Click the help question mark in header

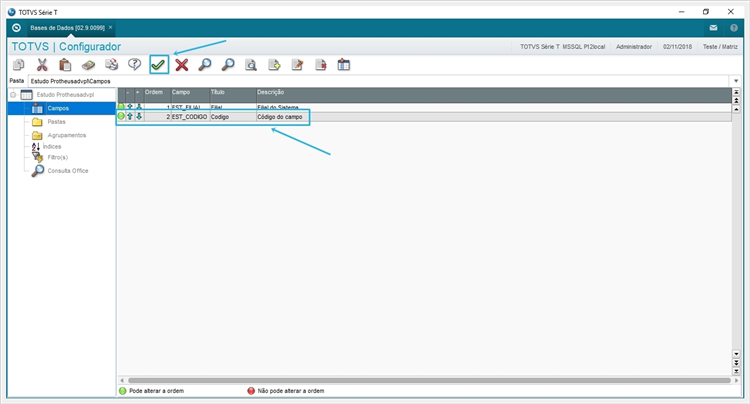click(x=734, y=28)
